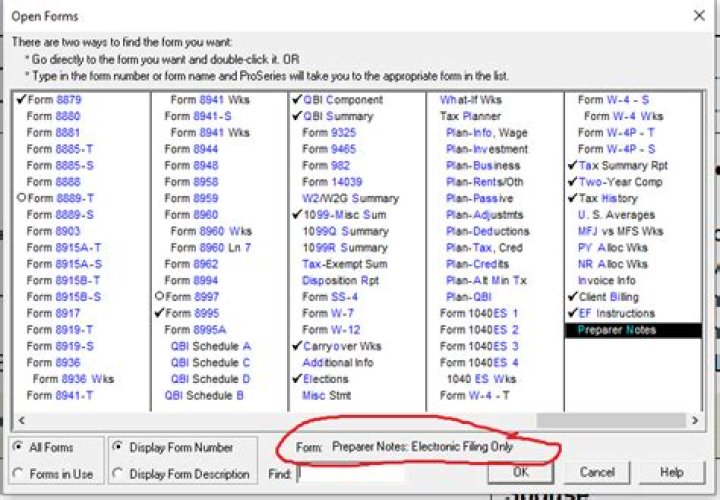Click into the Find text field

pyautogui.click(x=390, y=473)
